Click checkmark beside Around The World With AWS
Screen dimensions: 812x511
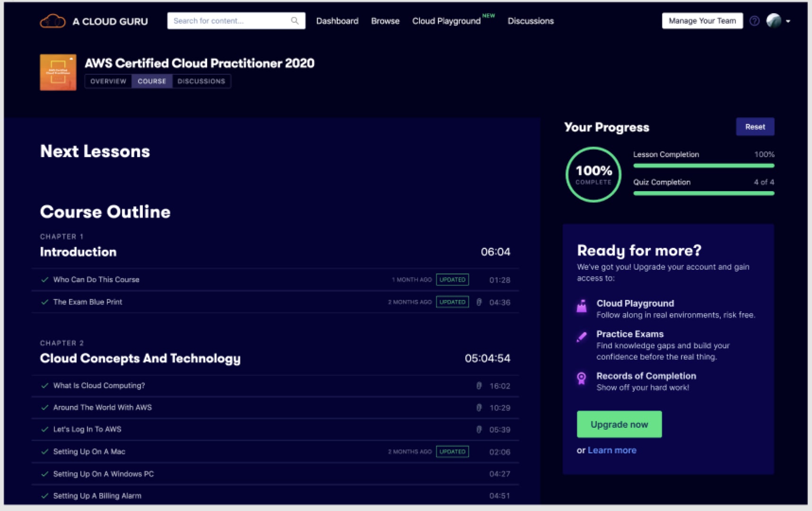45,407
